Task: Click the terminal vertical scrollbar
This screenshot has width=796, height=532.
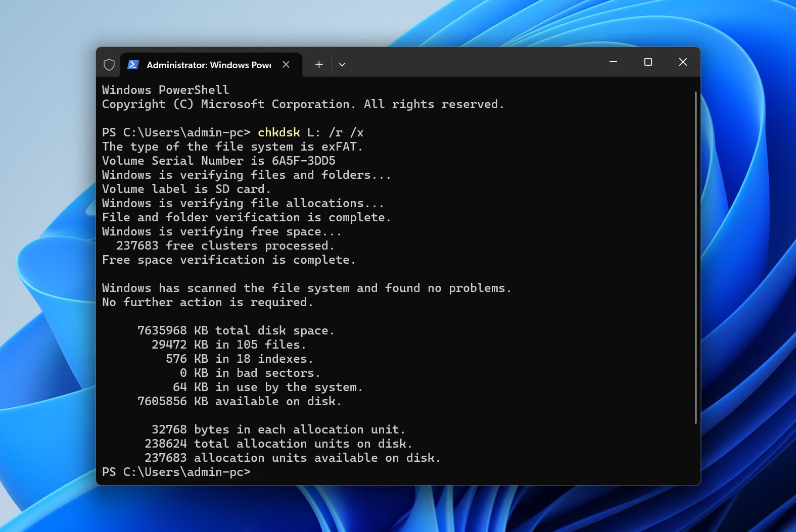Action: click(696, 258)
